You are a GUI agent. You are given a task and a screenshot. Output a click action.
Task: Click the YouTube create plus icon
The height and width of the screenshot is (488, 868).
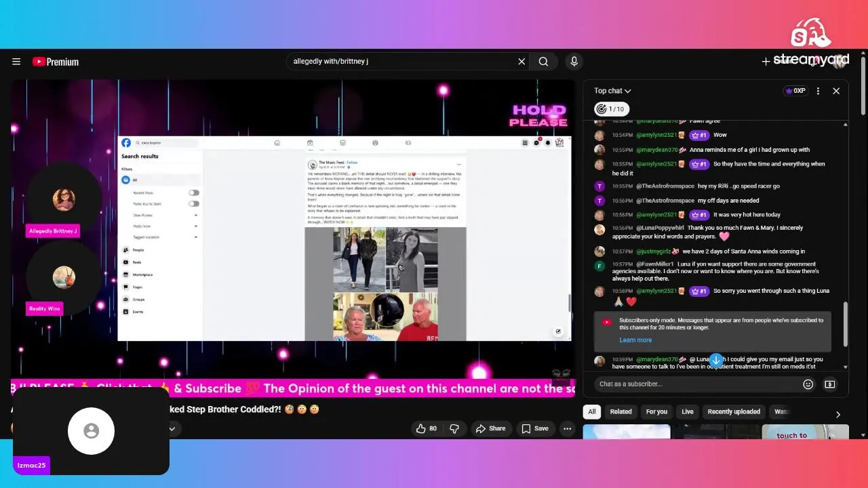tap(766, 62)
